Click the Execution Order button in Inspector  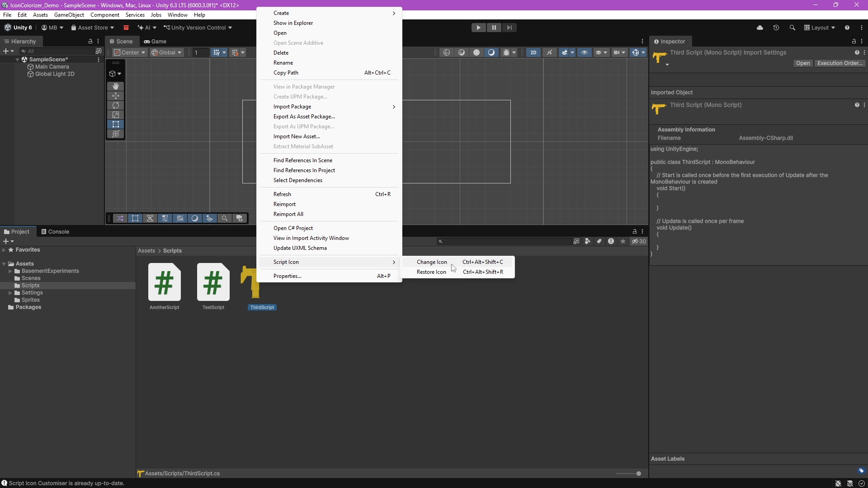(x=840, y=63)
